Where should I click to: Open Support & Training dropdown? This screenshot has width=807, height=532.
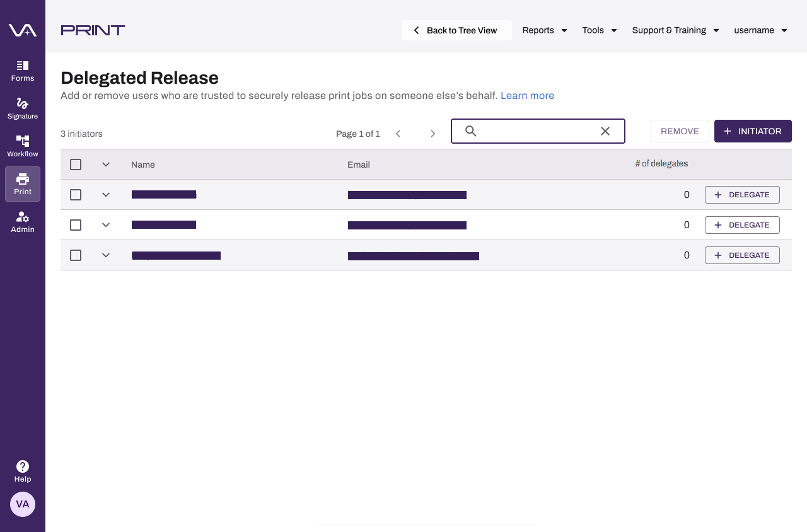pyautogui.click(x=676, y=30)
